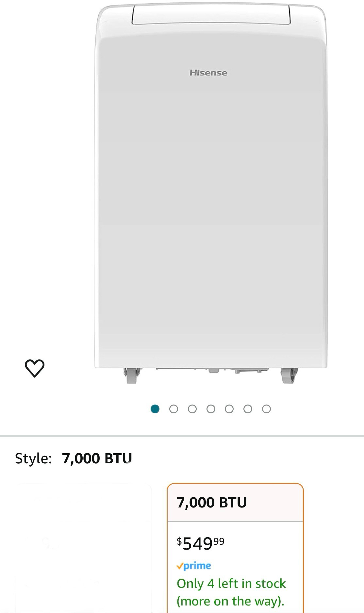Switch to the fifth carousel dot

click(229, 409)
